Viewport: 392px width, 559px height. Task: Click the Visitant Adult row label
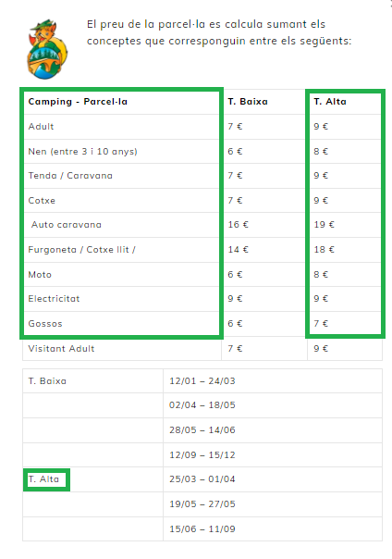61,349
